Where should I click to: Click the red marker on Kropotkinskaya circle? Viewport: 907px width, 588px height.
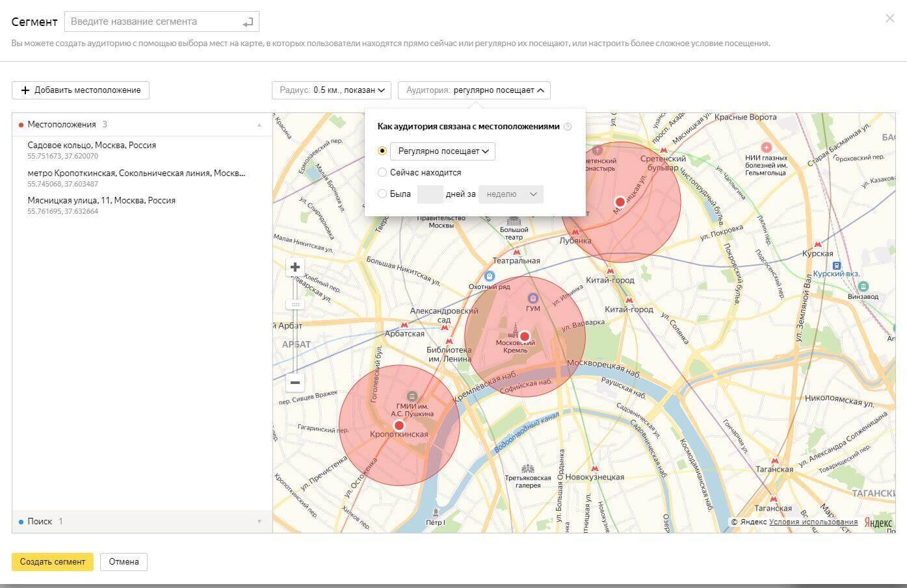coord(399,425)
